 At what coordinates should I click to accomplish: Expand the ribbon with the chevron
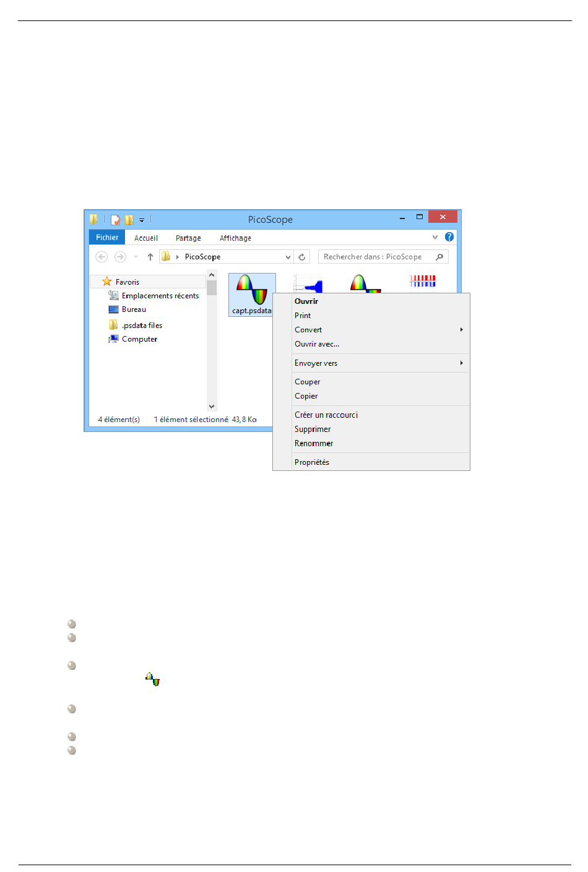[x=435, y=237]
